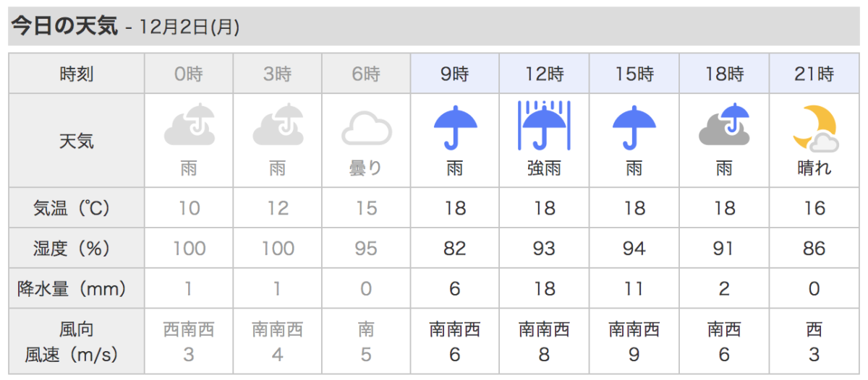
Task: Click the 時刻 row label
Action: pos(77,74)
